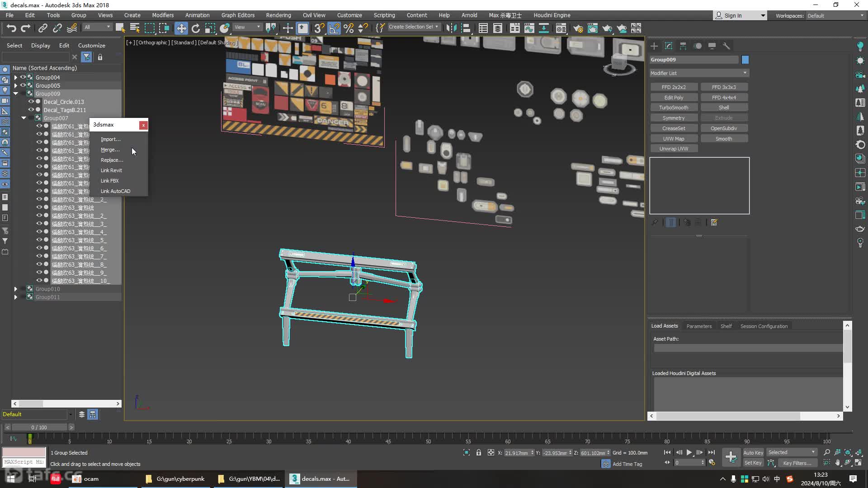Open the Create command panel tab
Image resolution: width=868 pixels, height=488 pixels.
654,46
